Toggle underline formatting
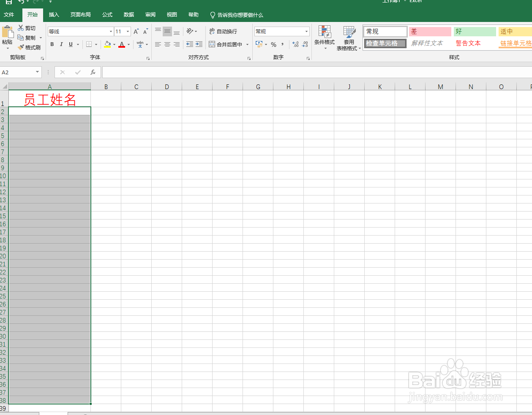Image resolution: width=532 pixels, height=415 pixels. click(x=71, y=44)
